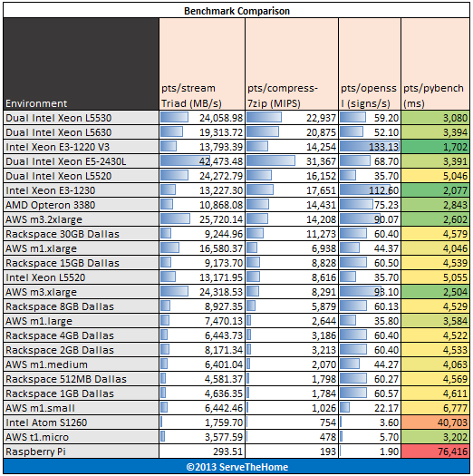Select the Rackspace 4GB Dallas cell
Image resolution: width=473 pixels, height=476 pixels.
coord(81,335)
